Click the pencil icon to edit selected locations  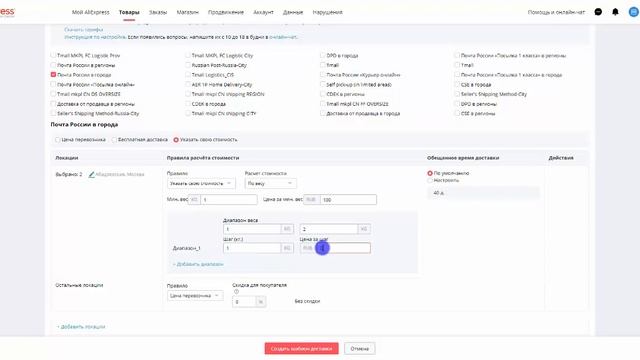(x=91, y=174)
